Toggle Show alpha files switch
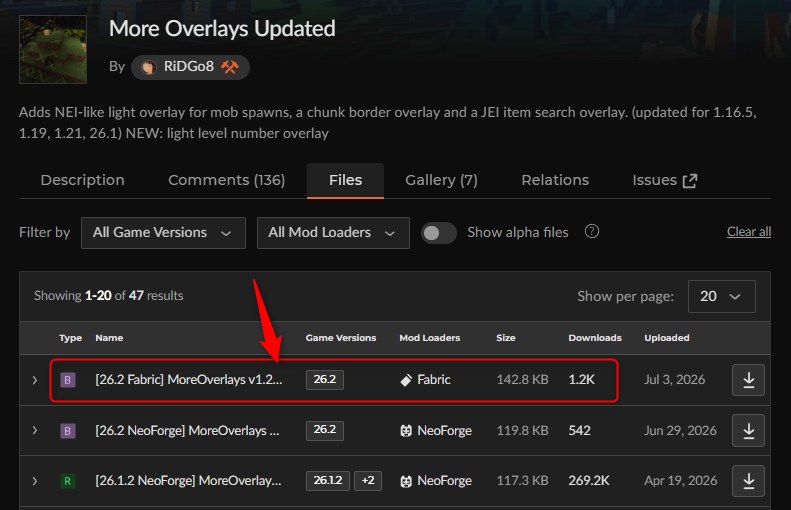The height and width of the screenshot is (510, 791). coord(438,233)
